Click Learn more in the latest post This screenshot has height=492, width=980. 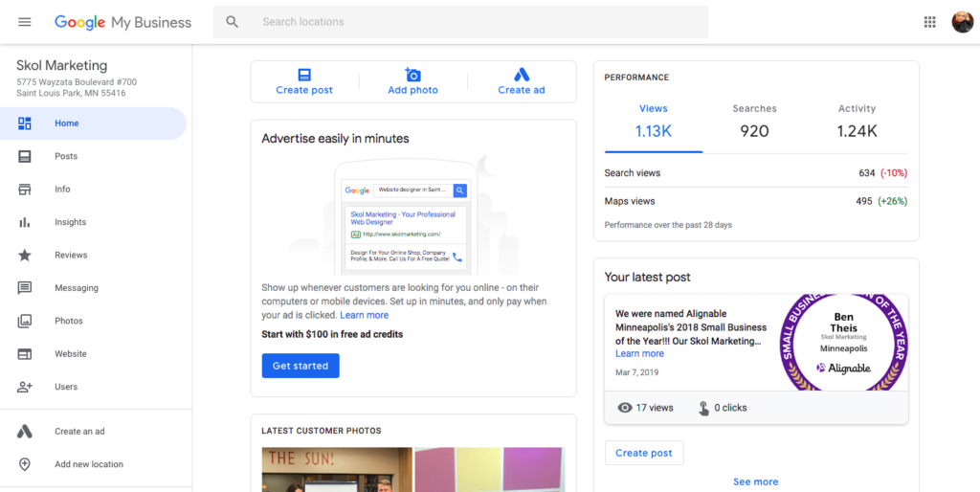coord(639,353)
